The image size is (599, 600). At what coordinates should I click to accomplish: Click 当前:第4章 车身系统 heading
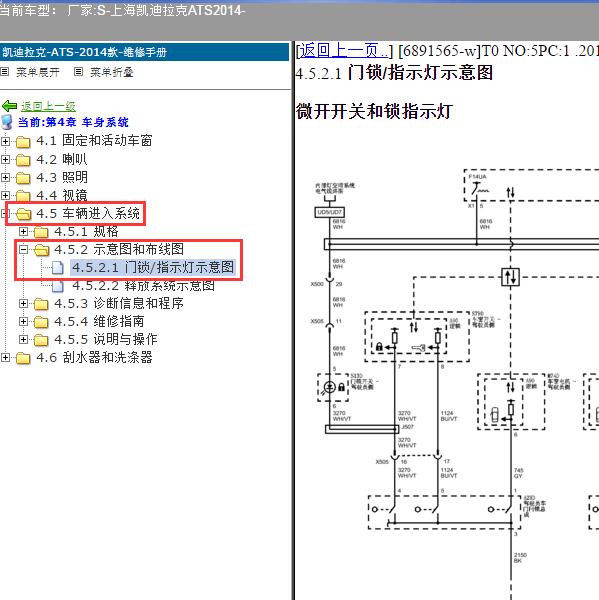tap(73, 122)
